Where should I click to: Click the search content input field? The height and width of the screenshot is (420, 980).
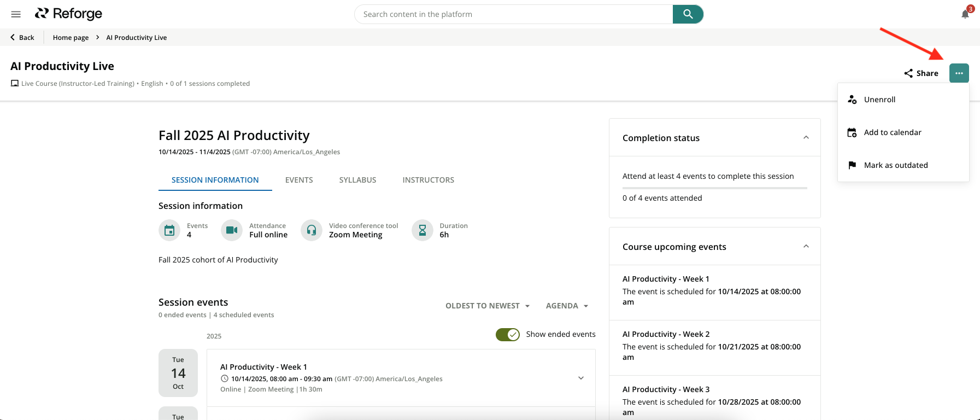tap(514, 14)
